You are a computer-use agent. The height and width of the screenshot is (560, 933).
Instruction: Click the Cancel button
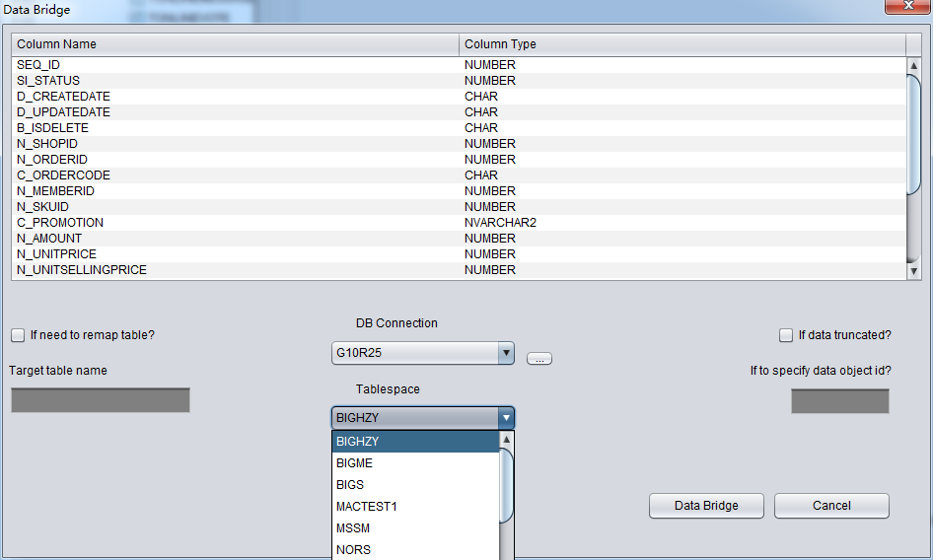click(x=831, y=506)
